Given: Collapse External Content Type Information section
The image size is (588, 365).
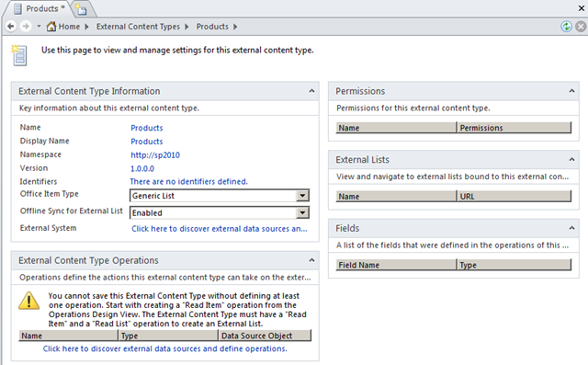Looking at the screenshot, I should pos(311,91).
